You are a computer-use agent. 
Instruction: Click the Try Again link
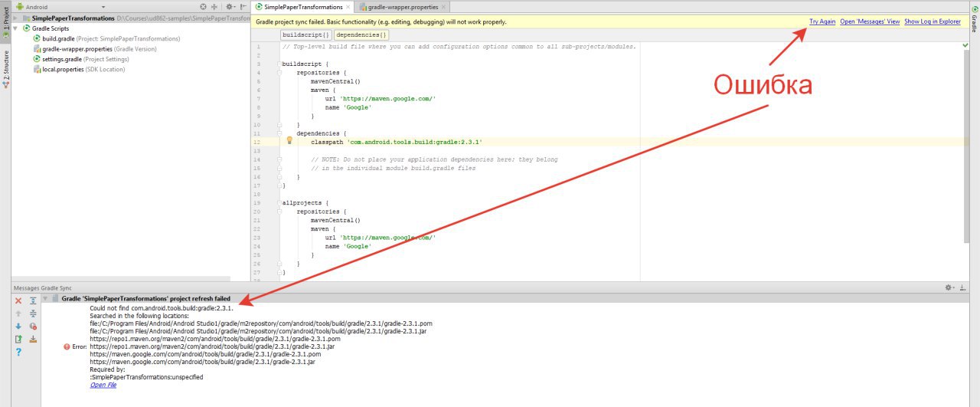(822, 21)
